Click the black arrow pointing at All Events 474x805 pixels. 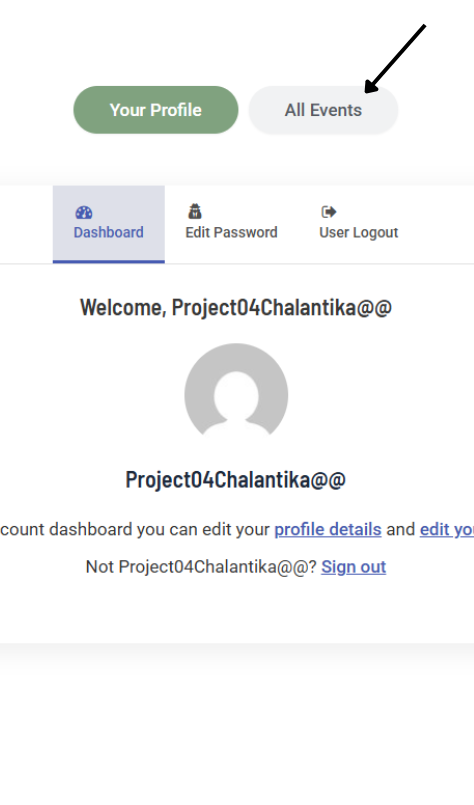click(395, 59)
